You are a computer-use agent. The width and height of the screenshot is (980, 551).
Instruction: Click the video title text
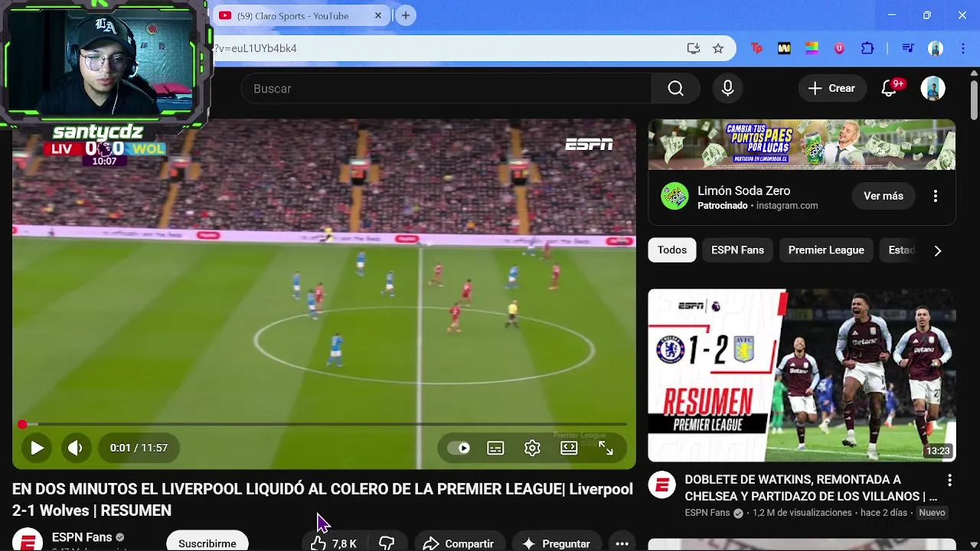point(322,500)
